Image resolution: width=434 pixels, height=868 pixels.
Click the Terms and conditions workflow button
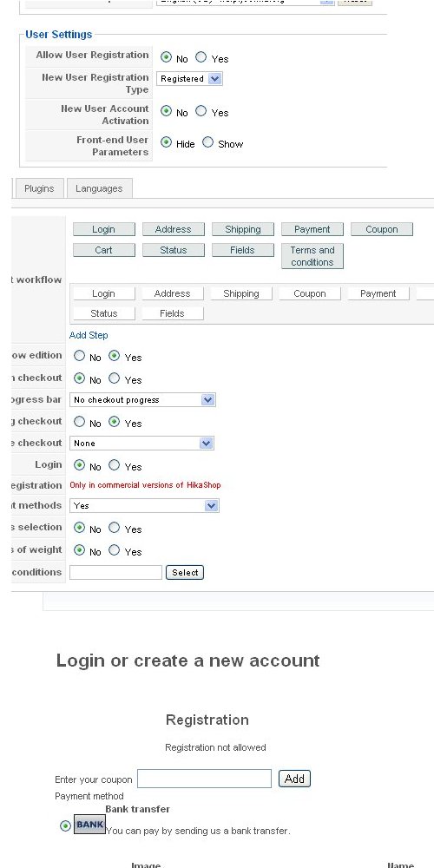pyautogui.click(x=312, y=256)
